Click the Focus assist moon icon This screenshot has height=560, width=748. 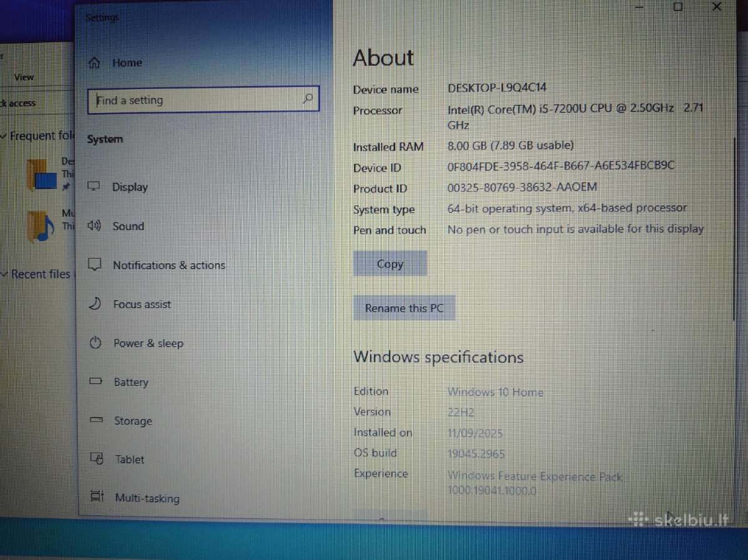(x=95, y=304)
